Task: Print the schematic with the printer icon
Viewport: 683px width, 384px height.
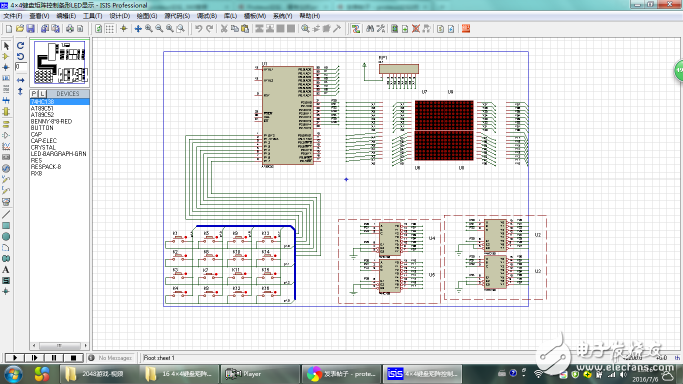Action: coord(70,29)
